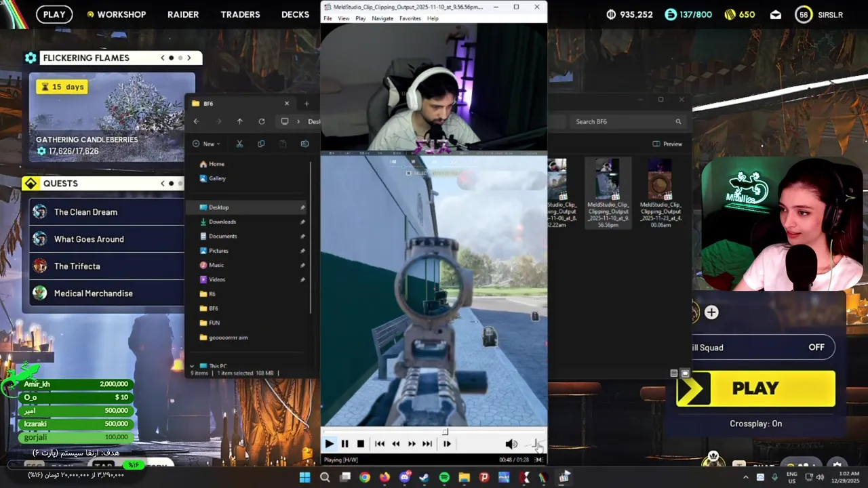Click next arrow on Flickering Flames panel

tap(189, 58)
